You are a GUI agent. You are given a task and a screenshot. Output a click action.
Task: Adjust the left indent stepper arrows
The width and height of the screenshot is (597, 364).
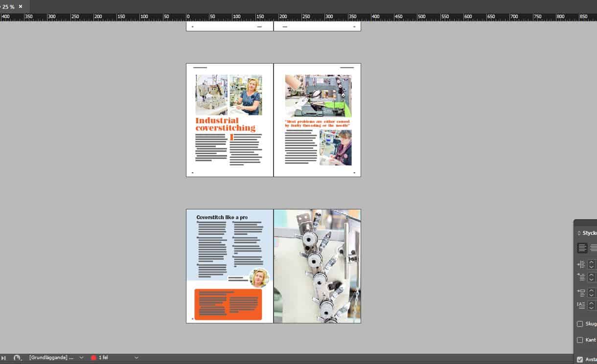[591, 264]
